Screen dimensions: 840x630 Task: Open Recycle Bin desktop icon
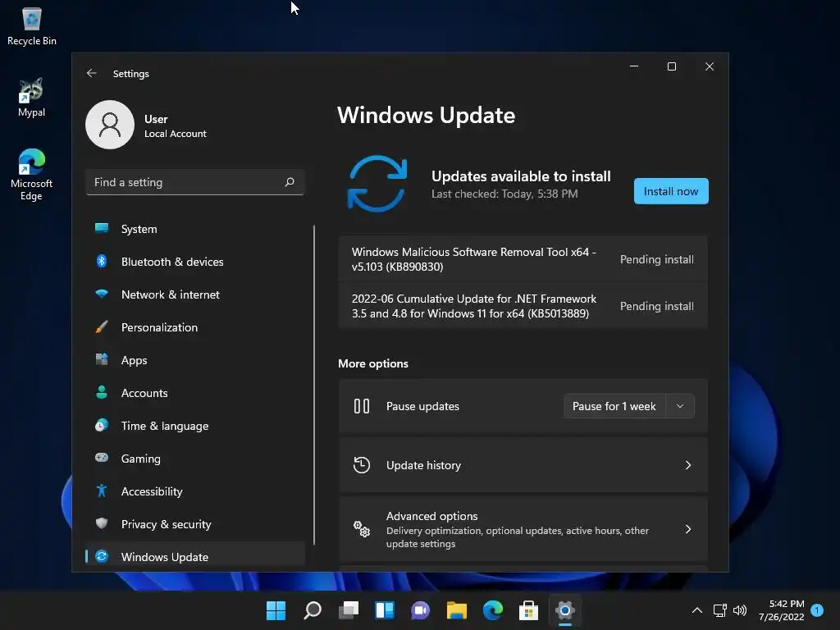point(32,27)
